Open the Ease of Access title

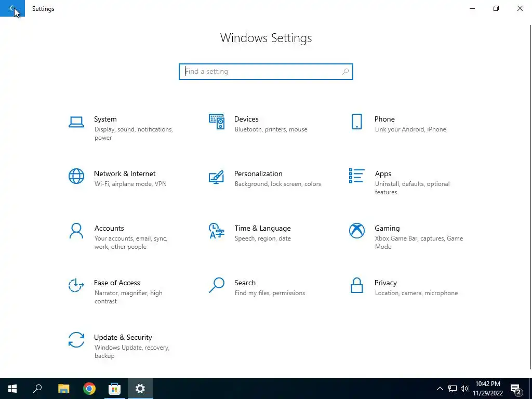117,283
